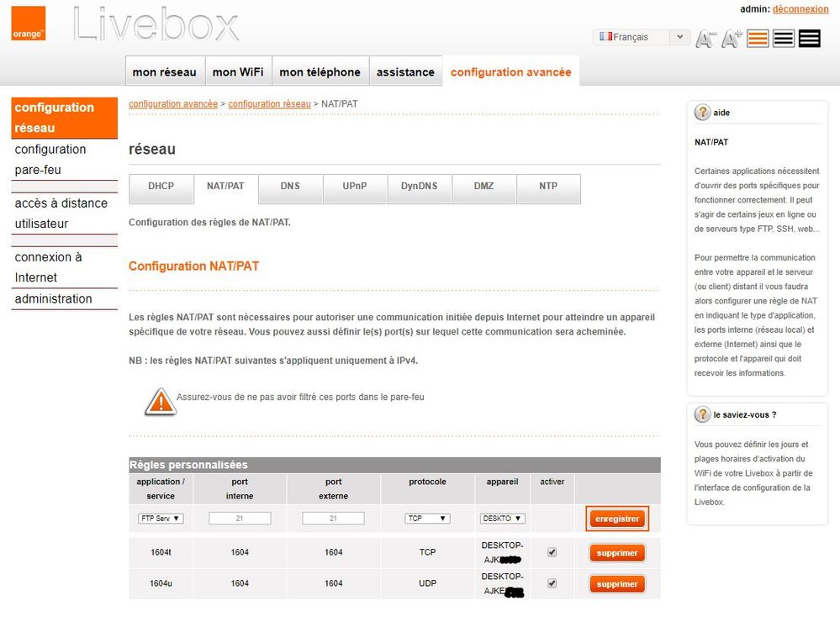The image size is (840, 622).
Task: Open the mon réseau tab
Action: click(165, 71)
